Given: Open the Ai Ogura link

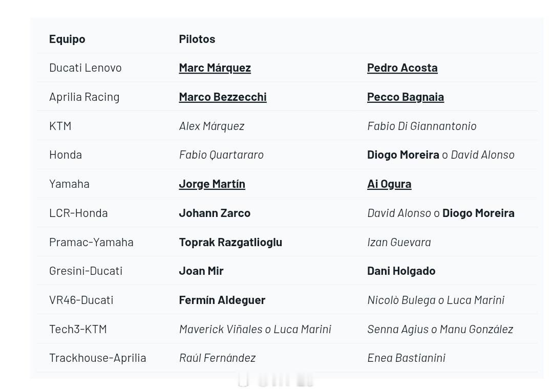Looking at the screenshot, I should point(389,184).
